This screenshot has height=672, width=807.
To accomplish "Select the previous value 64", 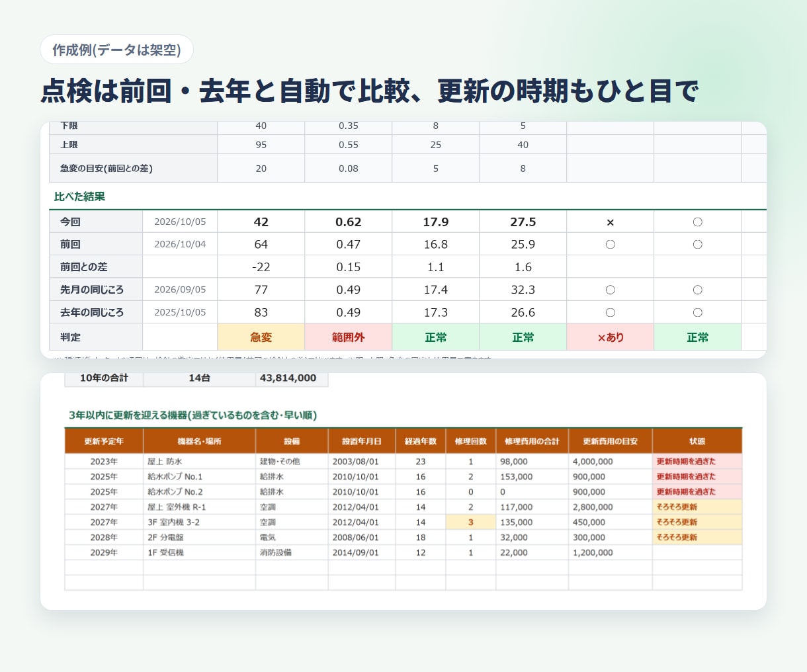I will coord(261,245).
